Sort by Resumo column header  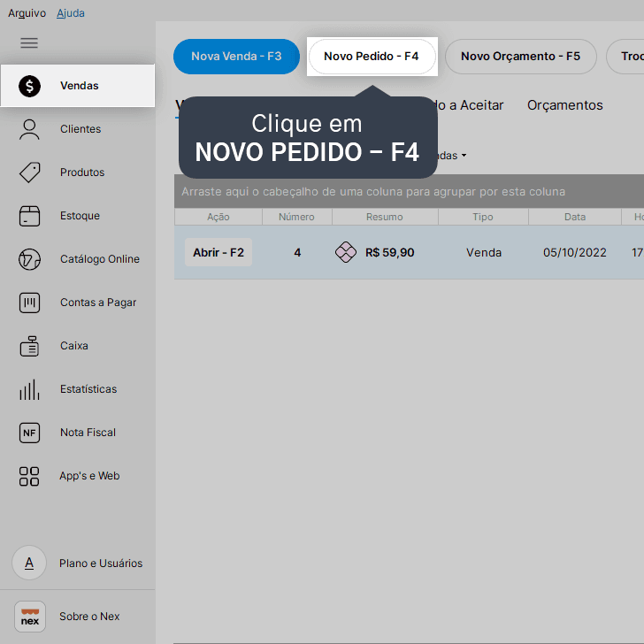[385, 217]
